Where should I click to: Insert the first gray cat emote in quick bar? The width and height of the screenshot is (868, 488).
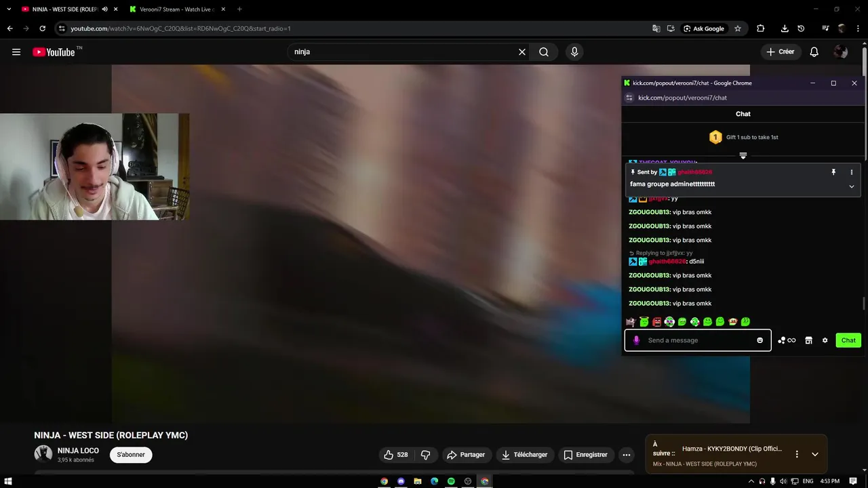point(631,322)
